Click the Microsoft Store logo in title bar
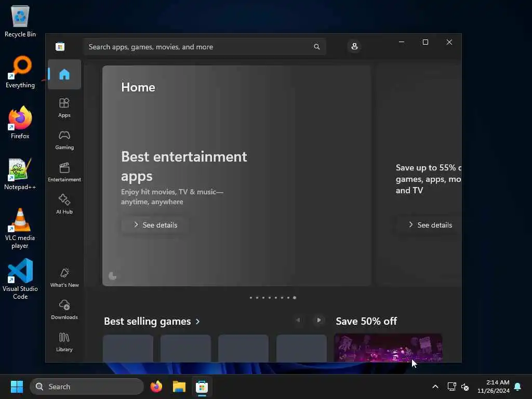Screen dimensions: 532x399 click(x=60, y=46)
